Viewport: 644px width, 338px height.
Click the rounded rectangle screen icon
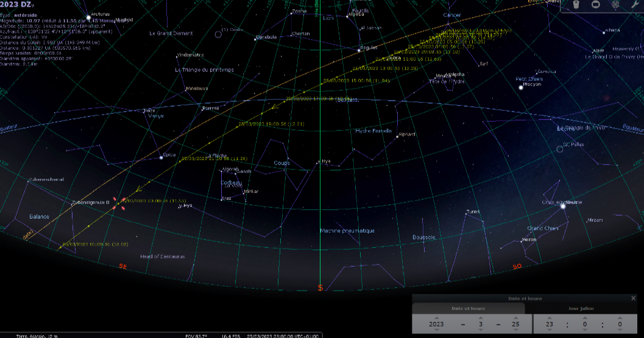pos(596,5)
